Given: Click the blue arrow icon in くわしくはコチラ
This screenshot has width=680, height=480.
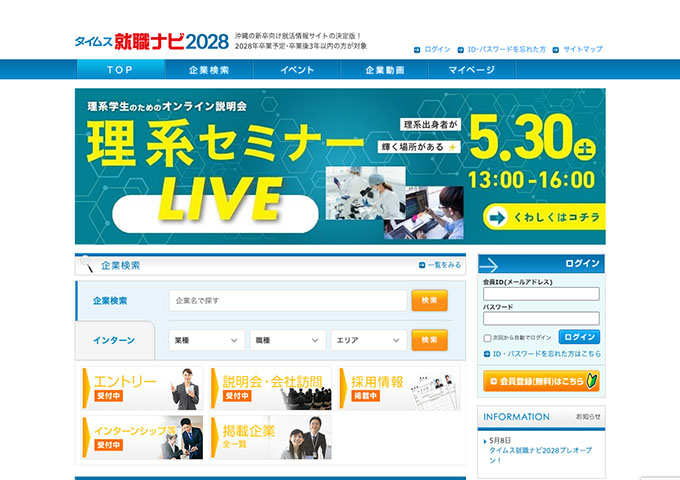Looking at the screenshot, I should pos(497,217).
